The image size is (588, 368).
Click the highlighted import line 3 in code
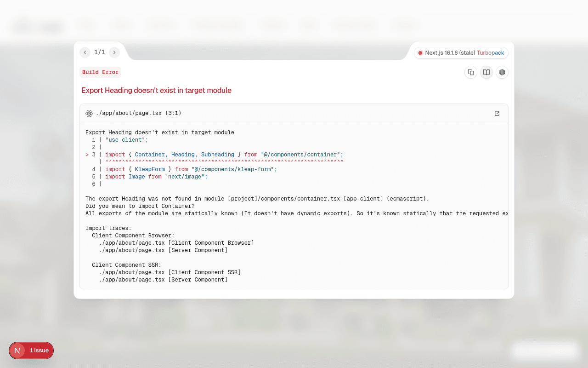click(215, 155)
